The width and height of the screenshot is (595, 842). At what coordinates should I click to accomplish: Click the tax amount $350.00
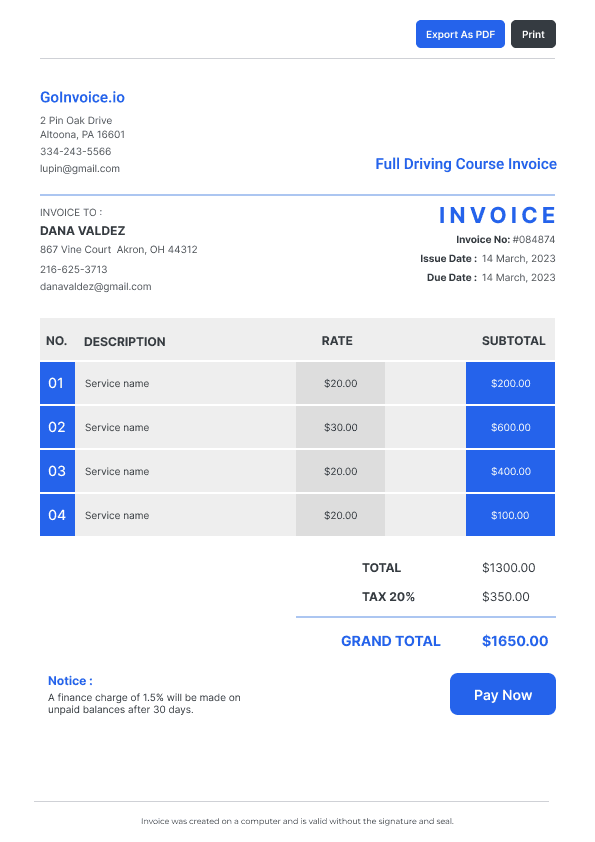coord(506,597)
